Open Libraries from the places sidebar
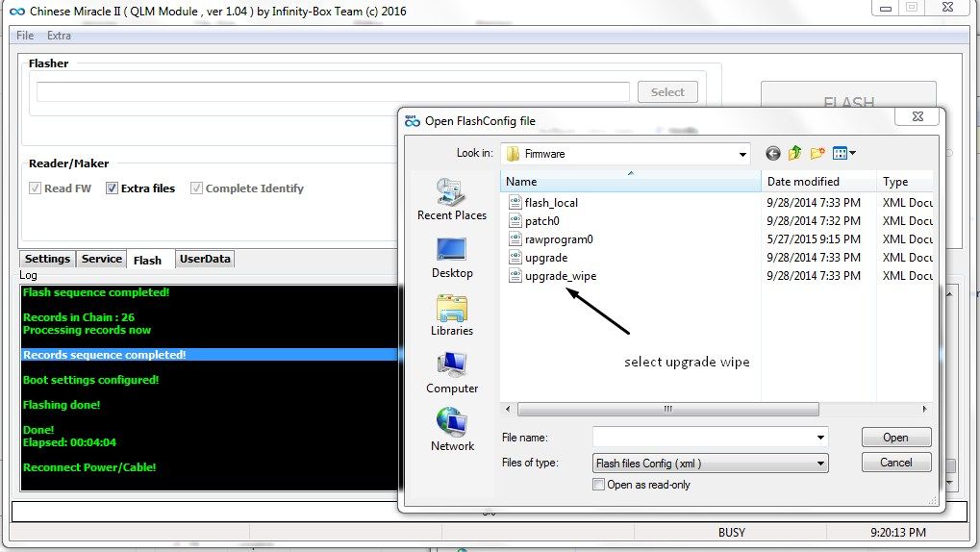The width and height of the screenshot is (980, 552). 451,314
